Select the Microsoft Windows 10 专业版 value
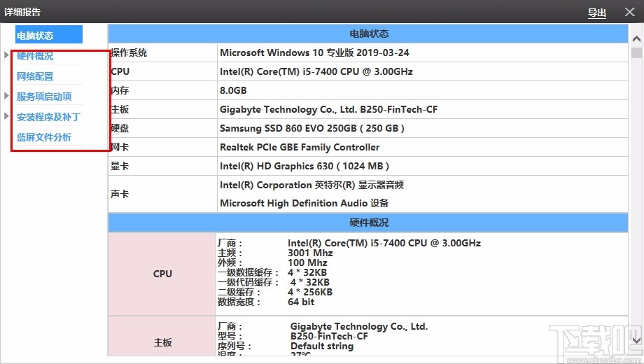The image size is (644, 364). [314, 52]
